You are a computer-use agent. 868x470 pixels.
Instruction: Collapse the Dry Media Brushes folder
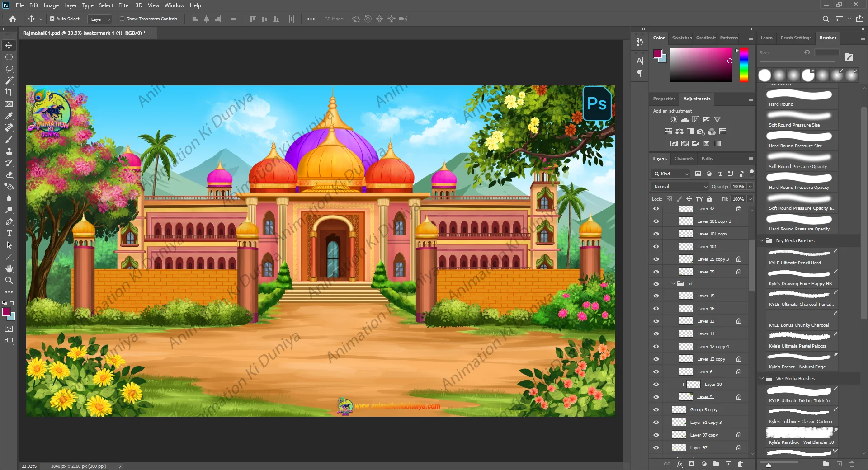click(x=762, y=241)
